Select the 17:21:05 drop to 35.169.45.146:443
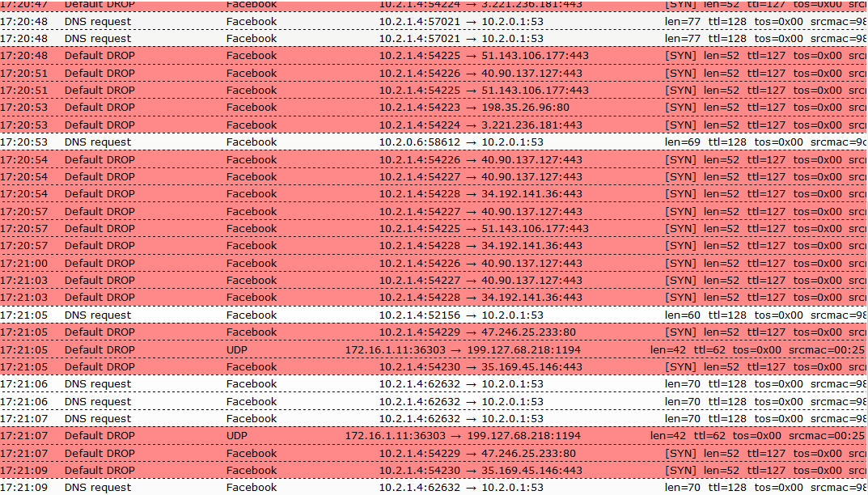The image size is (868, 495). point(434,366)
